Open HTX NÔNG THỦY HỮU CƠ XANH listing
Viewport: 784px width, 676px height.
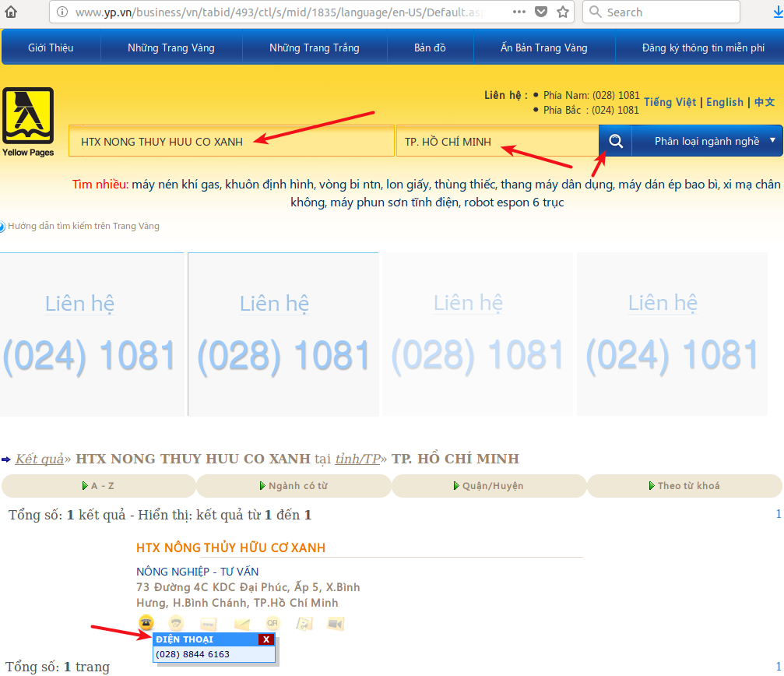[230, 547]
